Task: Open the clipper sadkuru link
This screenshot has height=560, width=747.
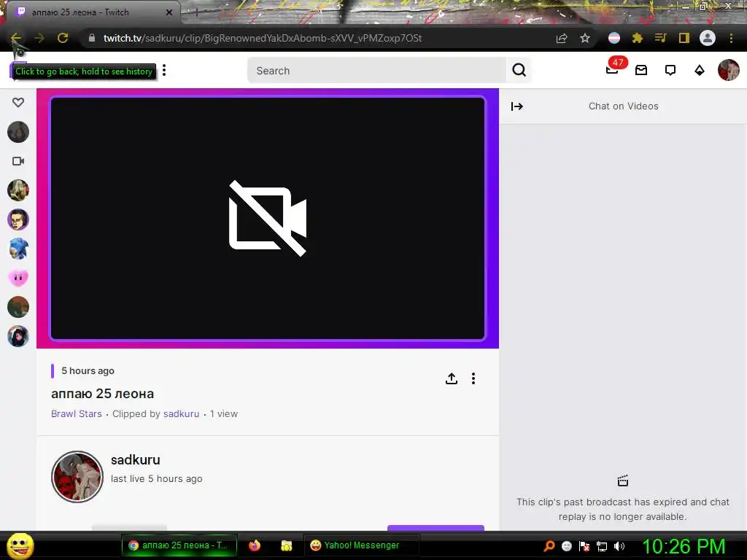Action: tap(181, 414)
